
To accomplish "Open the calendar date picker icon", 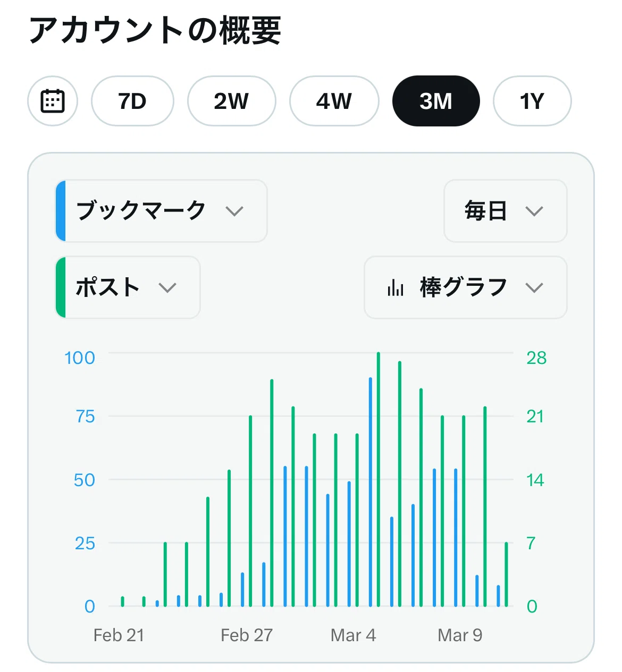I will (x=53, y=101).
